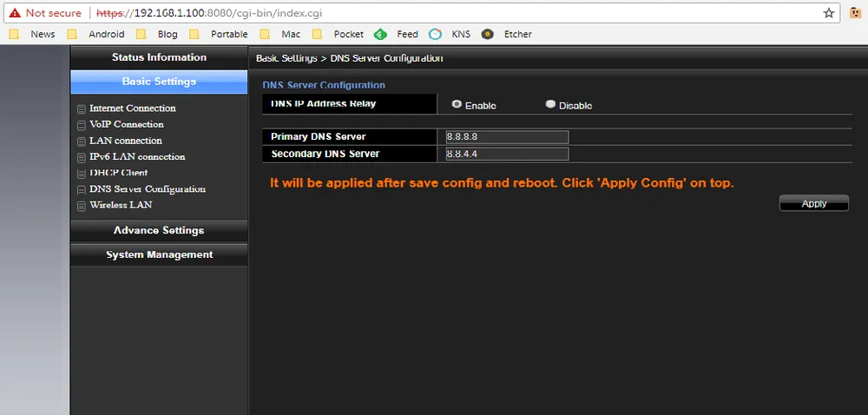Viewport: 868px width, 415px height.
Task: Open the DHCP Client page link
Action: pyautogui.click(x=118, y=173)
